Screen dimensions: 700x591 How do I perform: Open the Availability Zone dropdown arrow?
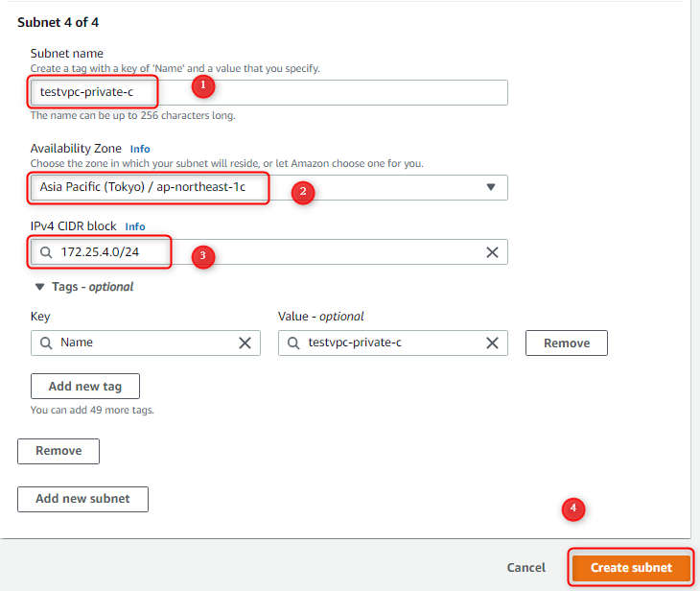click(x=491, y=187)
